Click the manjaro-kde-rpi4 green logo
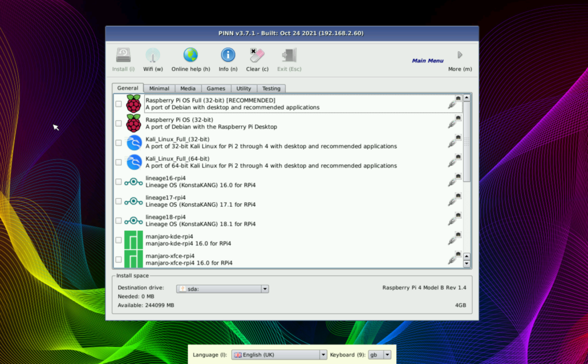 click(133, 240)
